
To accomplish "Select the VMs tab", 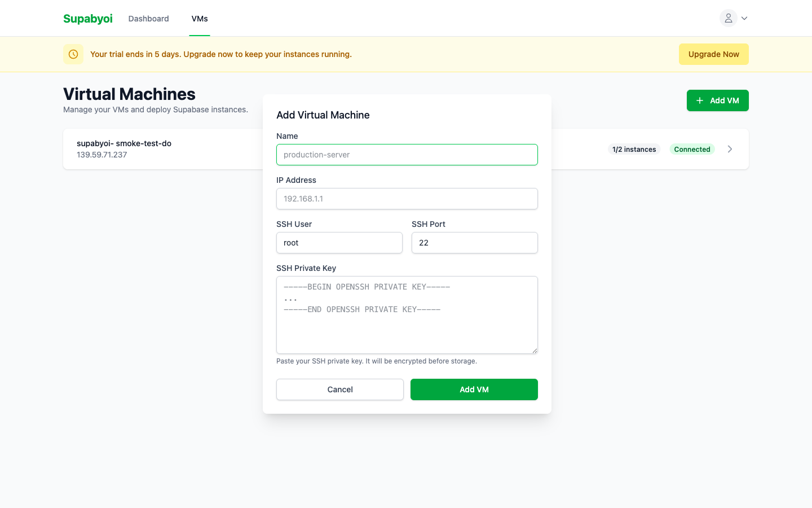I will [199, 18].
